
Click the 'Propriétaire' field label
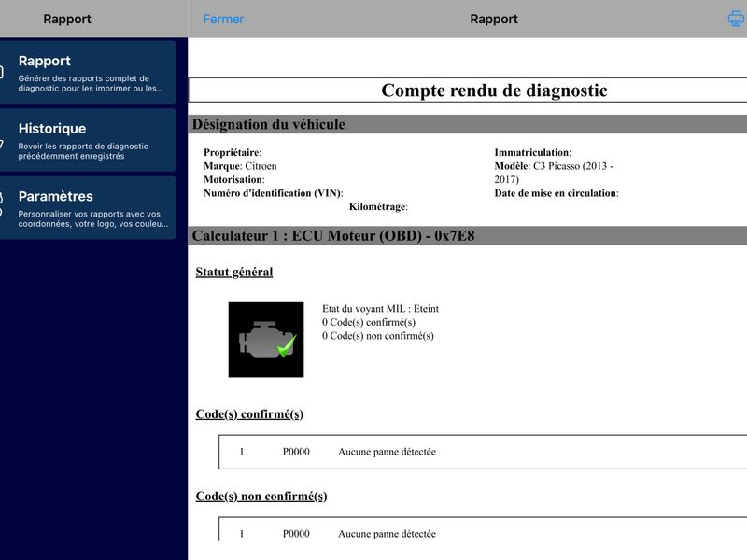[x=233, y=152]
